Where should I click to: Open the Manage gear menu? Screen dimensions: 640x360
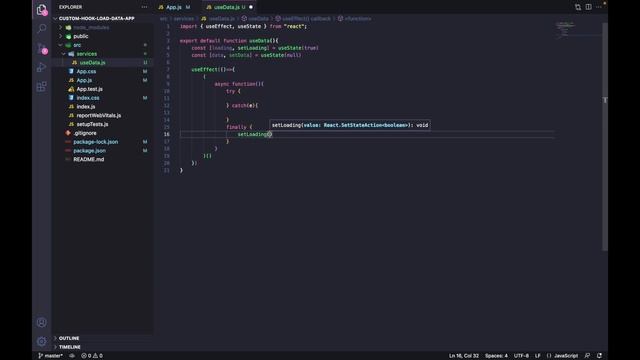tap(42, 341)
